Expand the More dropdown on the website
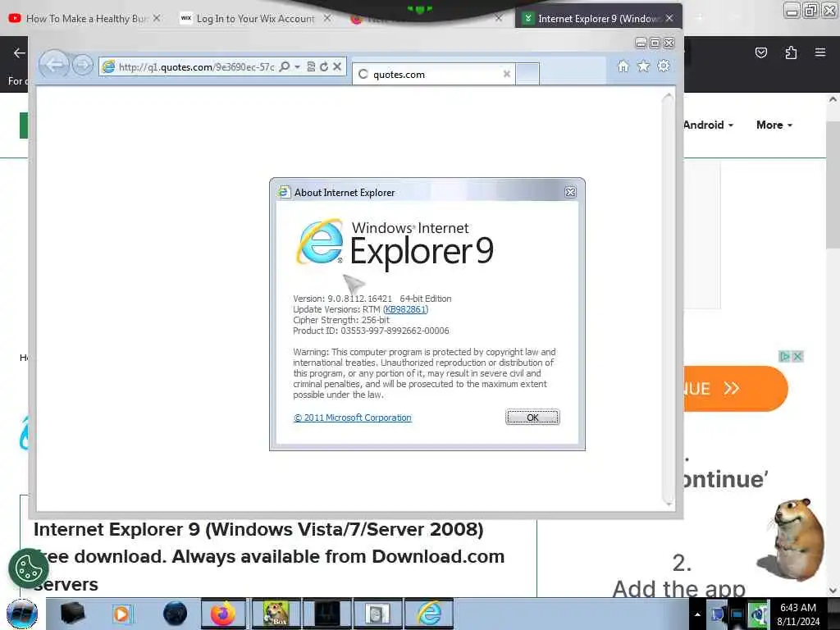Image resolution: width=840 pixels, height=630 pixels. [x=774, y=125]
